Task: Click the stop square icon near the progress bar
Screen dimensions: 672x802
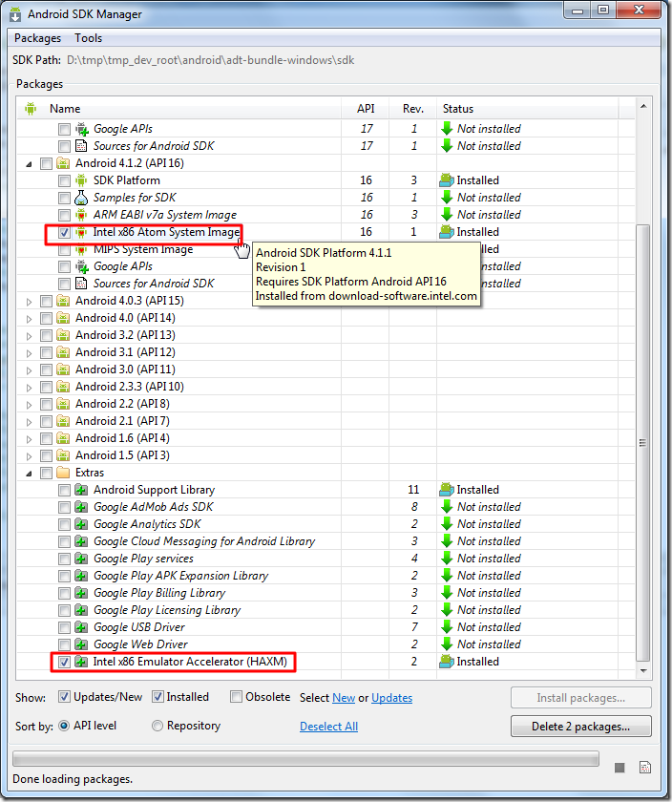Action: [619, 768]
